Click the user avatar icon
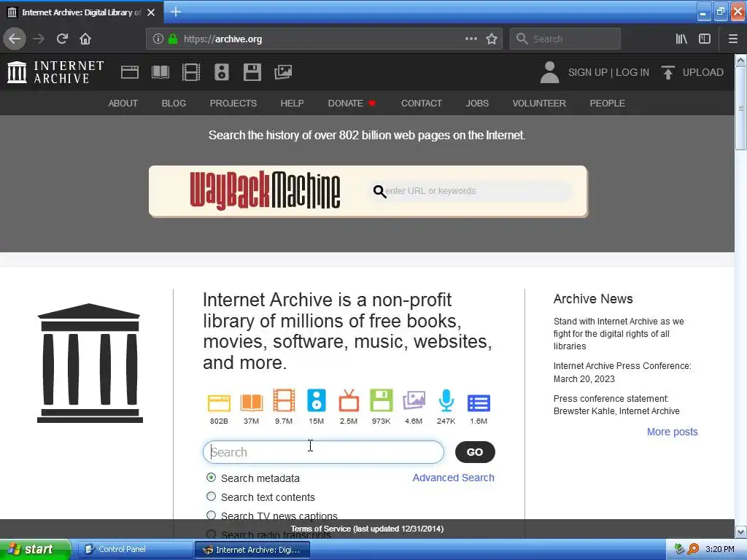This screenshot has width=747, height=560. (549, 72)
